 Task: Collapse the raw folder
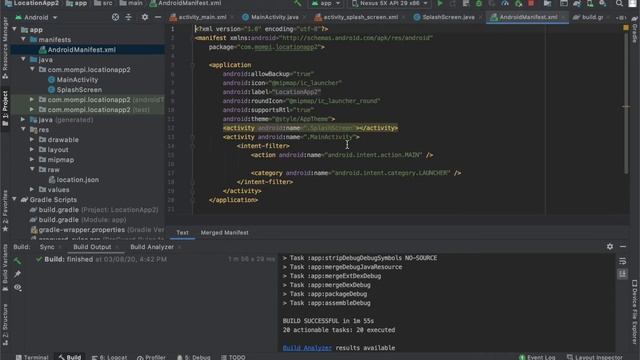32,169
